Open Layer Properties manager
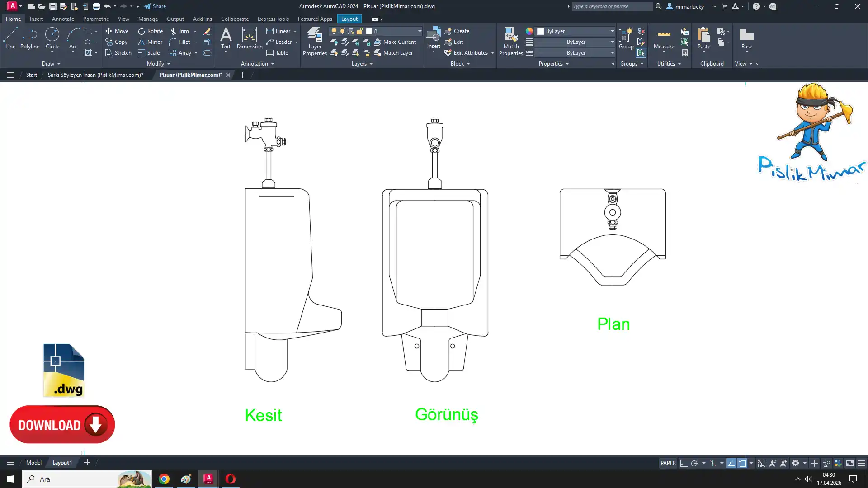This screenshot has width=868, height=488. pos(315,41)
